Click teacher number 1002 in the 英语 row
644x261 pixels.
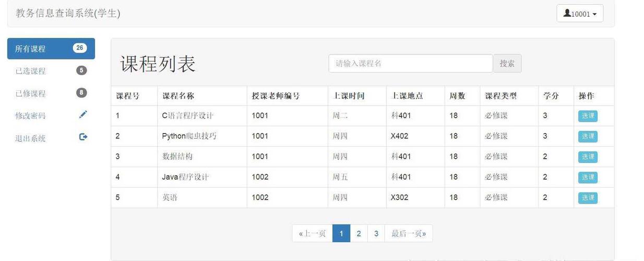click(260, 197)
